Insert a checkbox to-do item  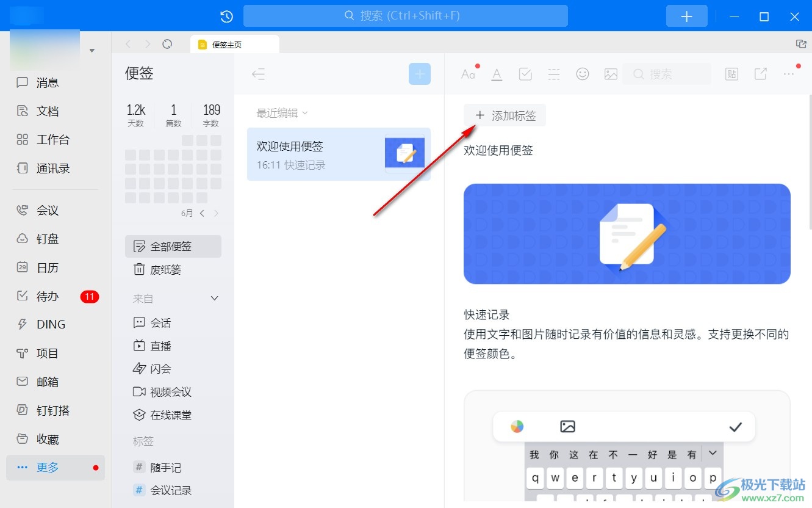pos(525,74)
